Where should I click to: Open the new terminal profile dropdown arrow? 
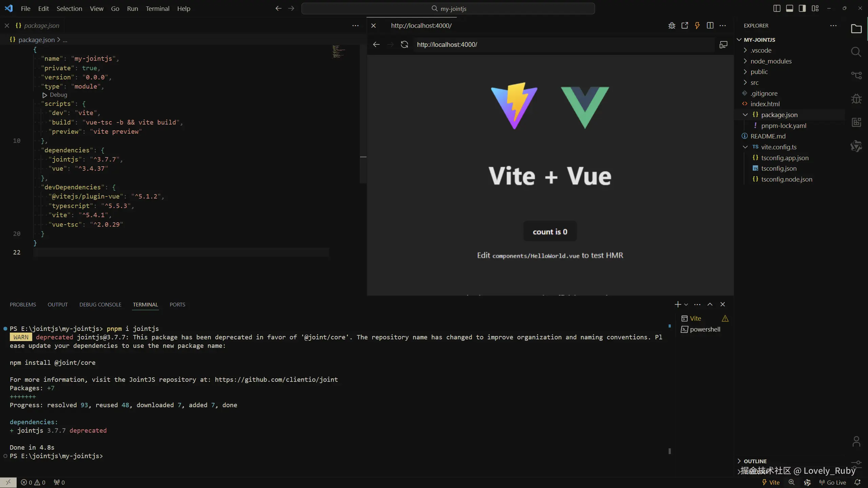(686, 304)
